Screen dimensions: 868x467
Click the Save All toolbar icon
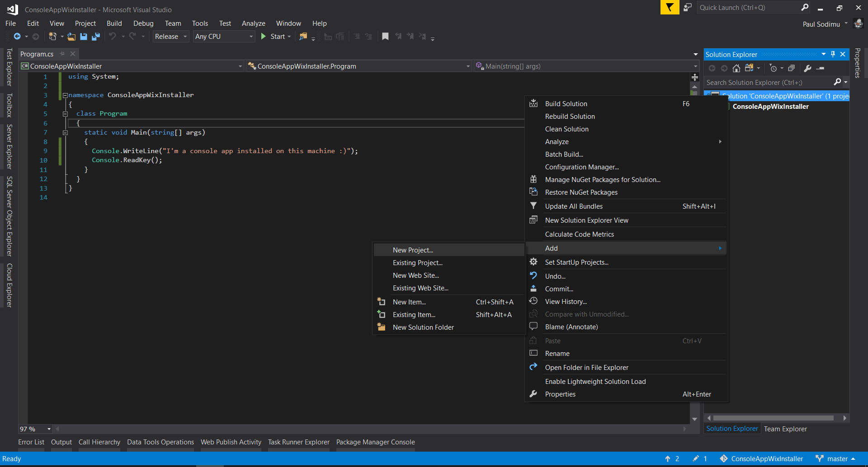[x=95, y=37]
